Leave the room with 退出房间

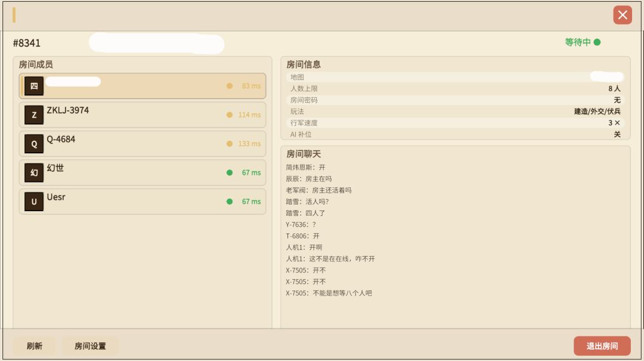pos(602,346)
